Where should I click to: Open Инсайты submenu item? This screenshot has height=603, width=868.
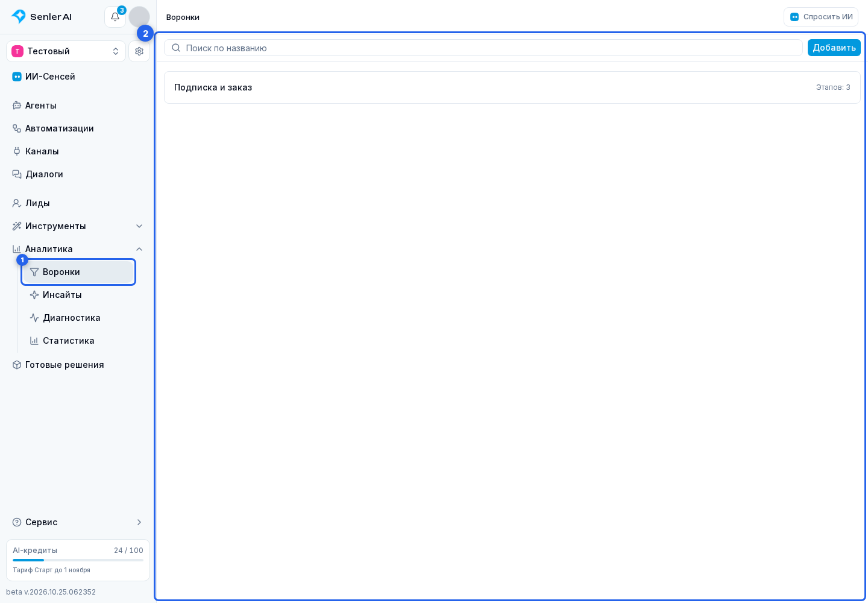(x=78, y=295)
